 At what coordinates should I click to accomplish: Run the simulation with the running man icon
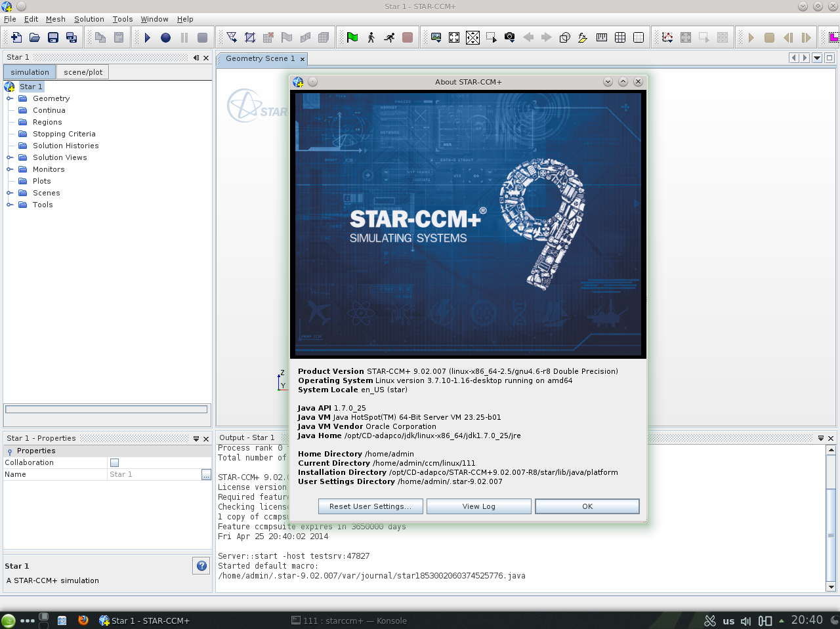[389, 37]
